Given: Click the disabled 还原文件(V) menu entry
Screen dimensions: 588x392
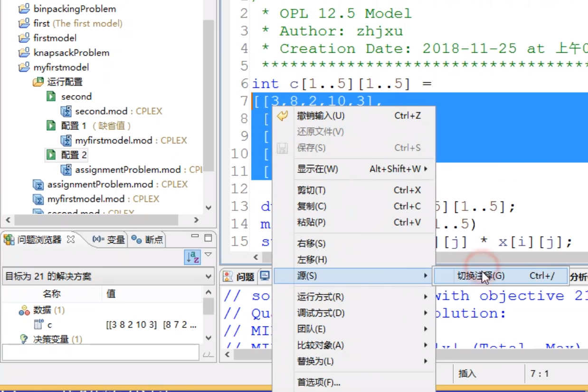Looking at the screenshot, I should click(354, 132).
